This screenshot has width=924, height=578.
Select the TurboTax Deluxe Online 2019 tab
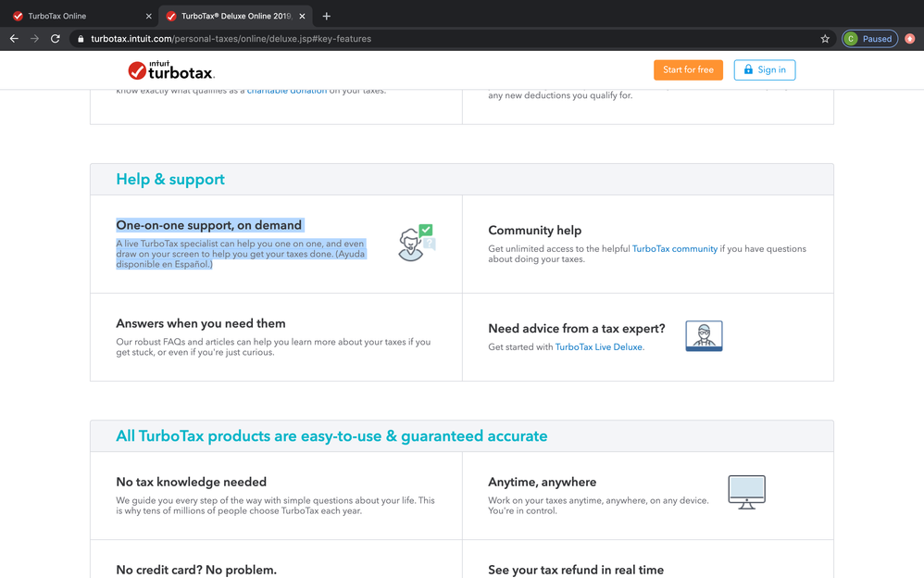(x=236, y=16)
